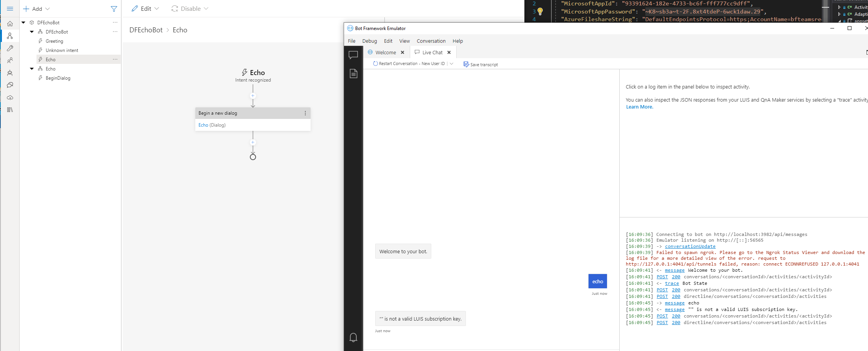Open the Conversation menu in Emulator
Image resolution: width=868 pixels, height=351 pixels.
(431, 41)
